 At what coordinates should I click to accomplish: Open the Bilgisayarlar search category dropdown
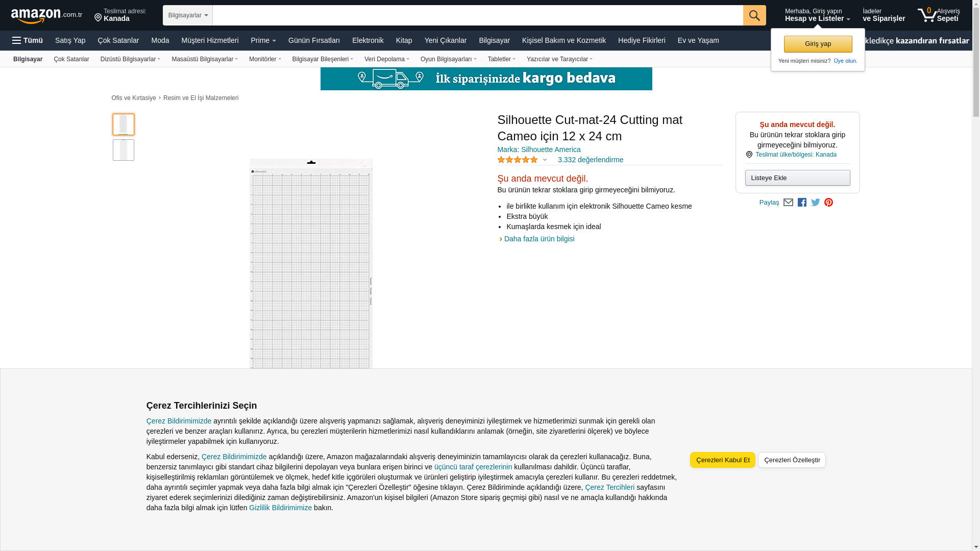tap(187, 15)
